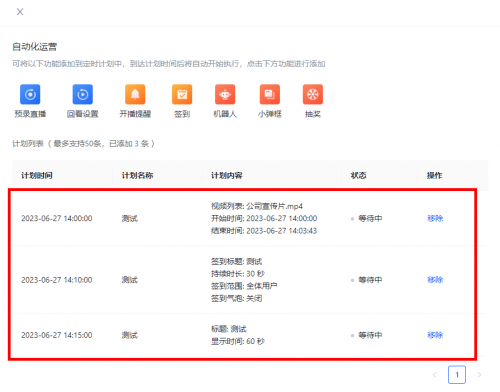The height and width of the screenshot is (392, 500).
Task: Open the 回看设置 replay settings icon
Action: point(82,94)
